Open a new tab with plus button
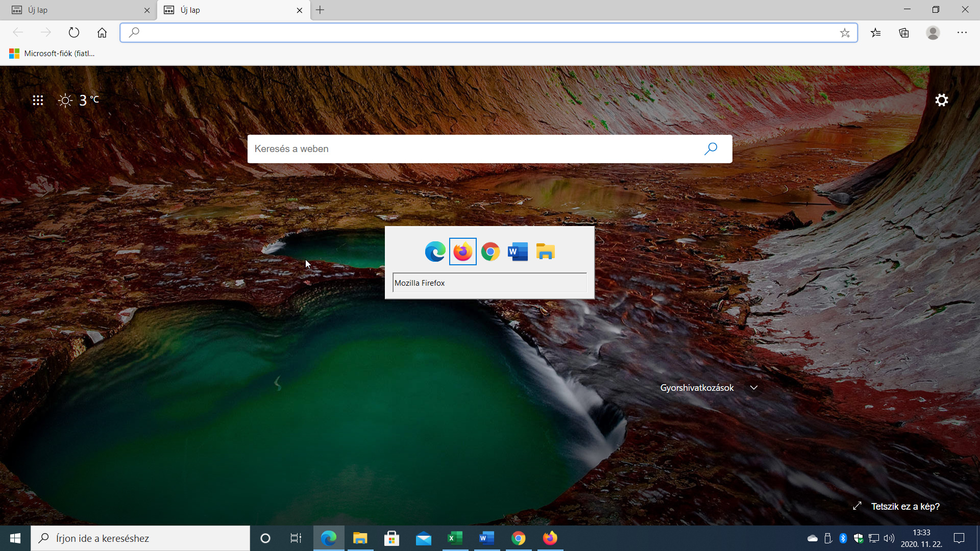 click(x=320, y=10)
